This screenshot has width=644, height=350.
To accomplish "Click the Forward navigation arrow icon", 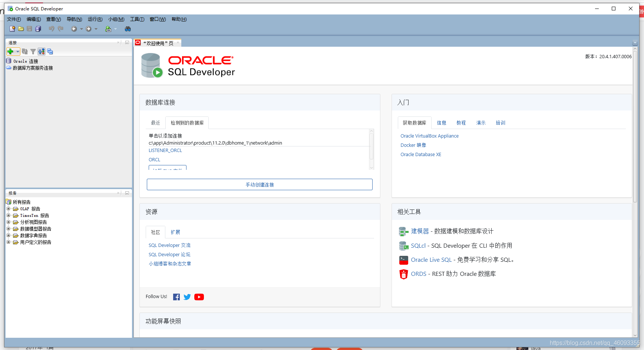I will (x=88, y=29).
